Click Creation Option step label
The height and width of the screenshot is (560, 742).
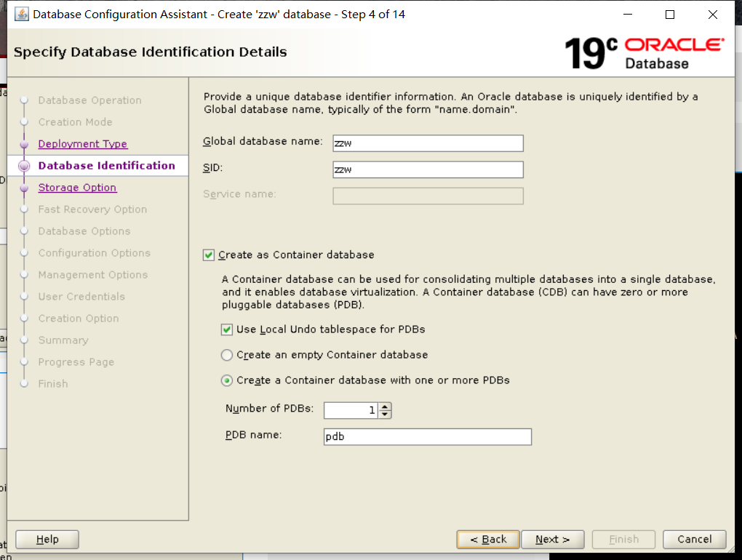tap(79, 319)
